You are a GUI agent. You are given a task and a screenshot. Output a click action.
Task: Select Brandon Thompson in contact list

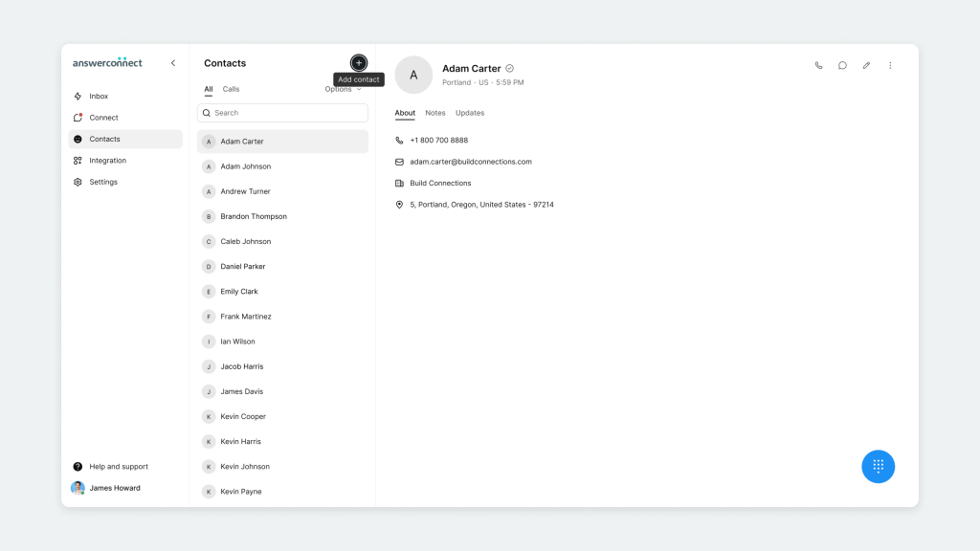tap(282, 217)
